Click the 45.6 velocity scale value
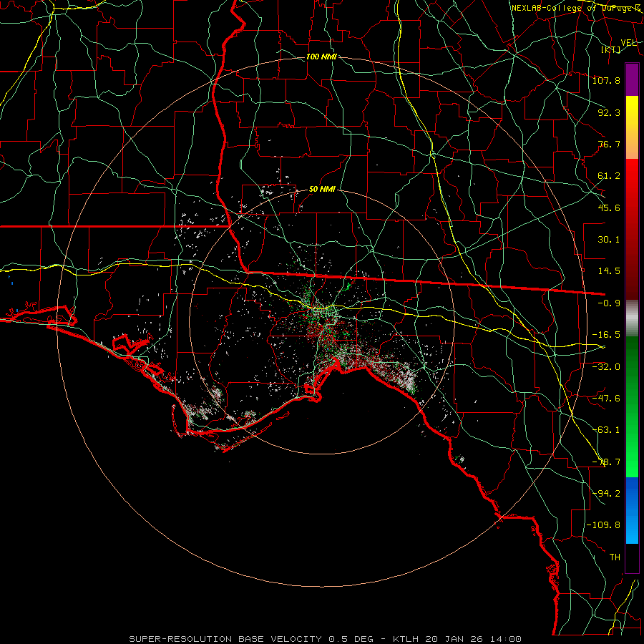This screenshot has height=644, width=644. [609, 208]
